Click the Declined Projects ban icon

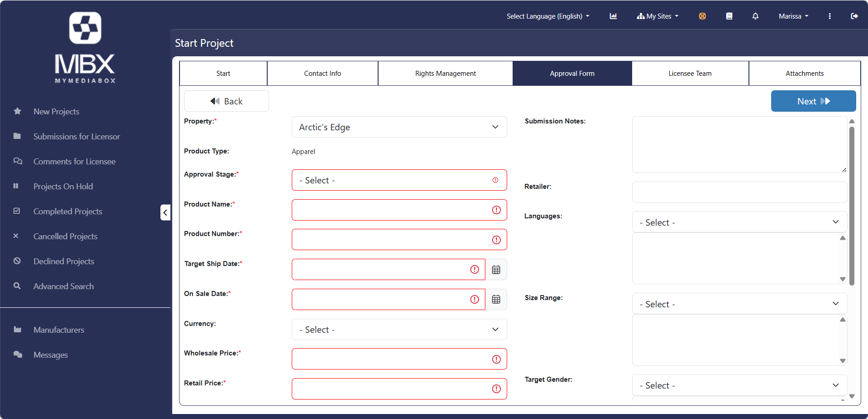pos(17,261)
